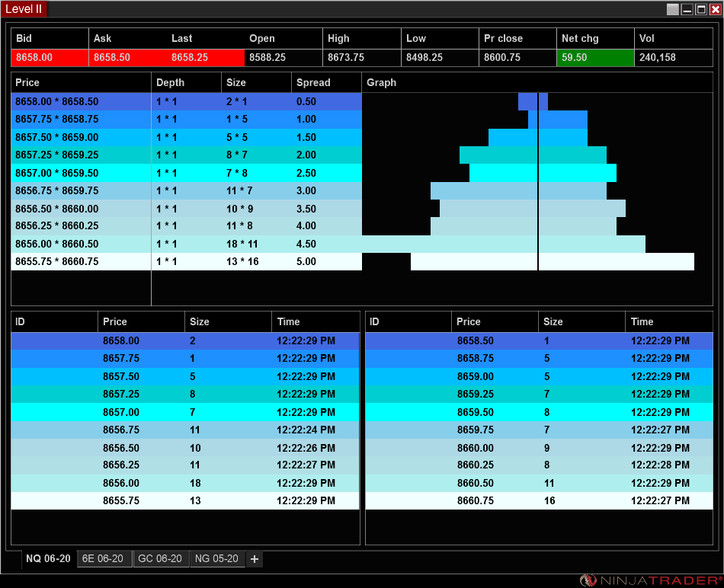724x588 pixels.
Task: Click time 12:22:28 PM in ask table
Action: coord(660,465)
